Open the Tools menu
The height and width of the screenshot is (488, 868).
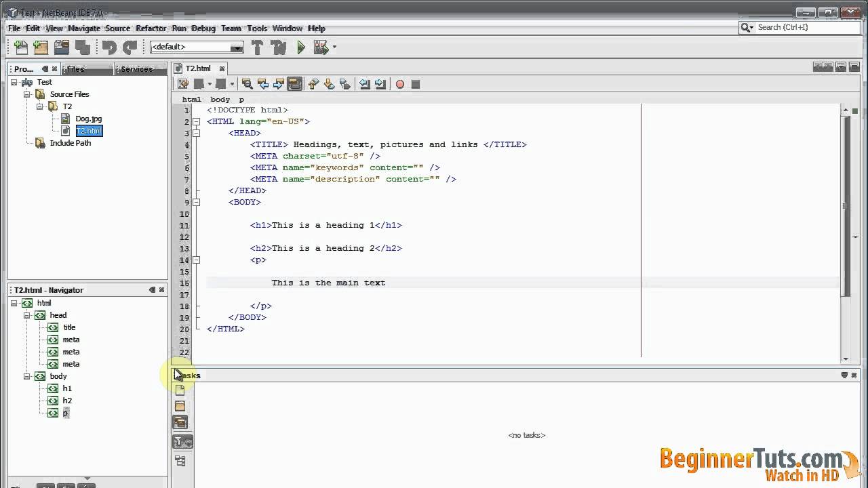(257, 28)
